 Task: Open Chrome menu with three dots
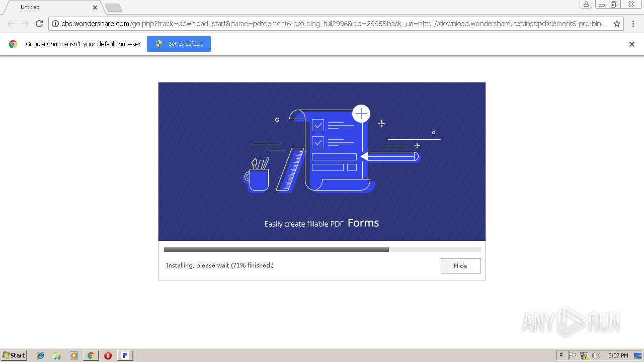pyautogui.click(x=633, y=24)
